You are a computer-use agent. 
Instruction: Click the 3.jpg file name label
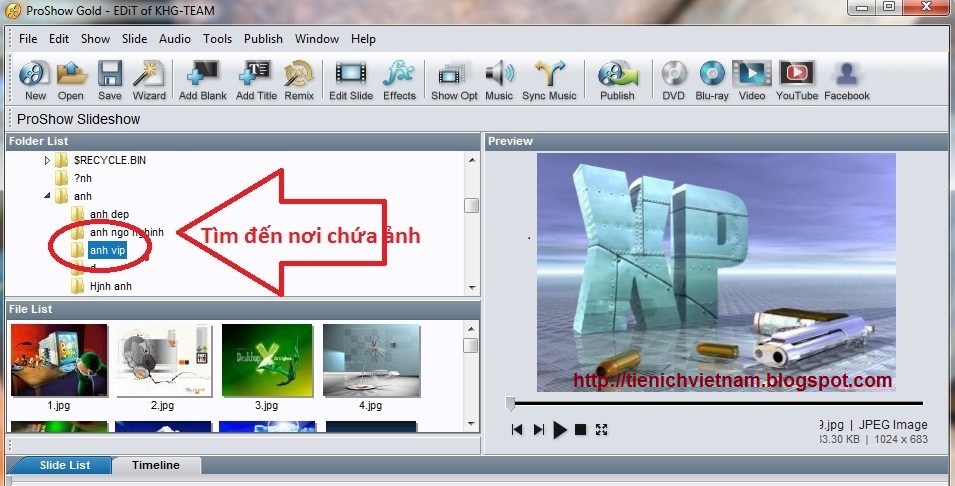coord(267,406)
